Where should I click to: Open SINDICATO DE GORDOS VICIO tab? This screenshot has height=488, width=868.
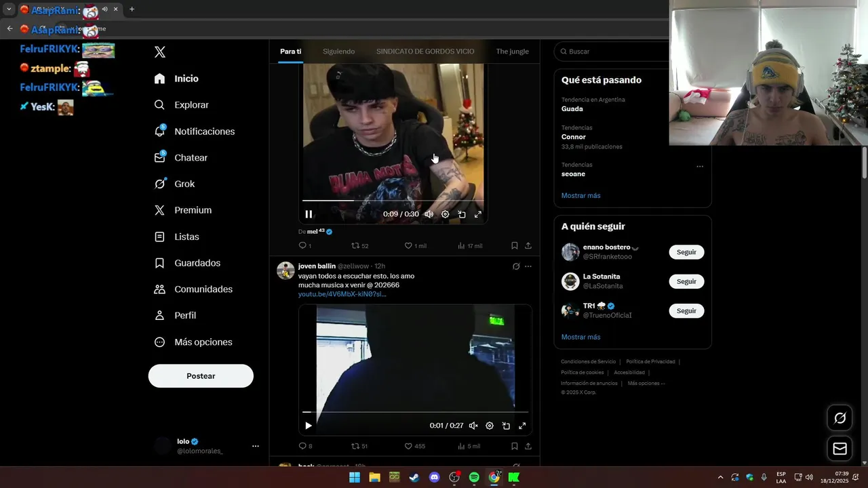point(425,52)
